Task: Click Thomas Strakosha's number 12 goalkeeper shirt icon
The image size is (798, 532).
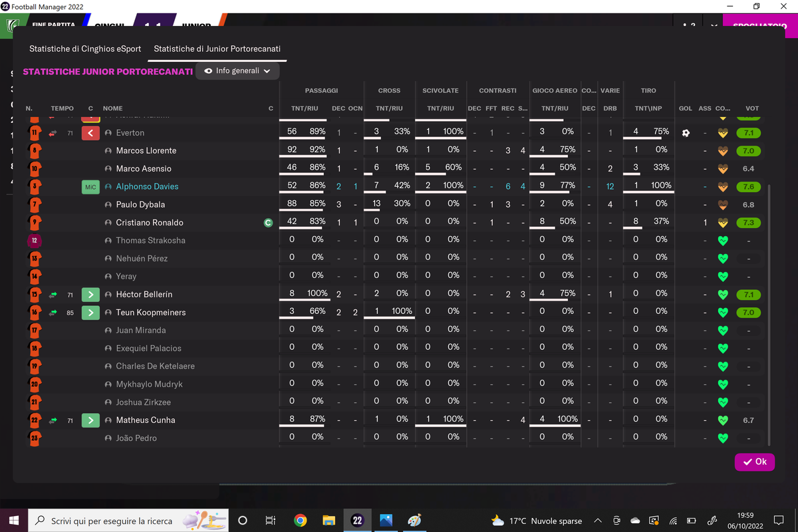Action: click(x=35, y=241)
